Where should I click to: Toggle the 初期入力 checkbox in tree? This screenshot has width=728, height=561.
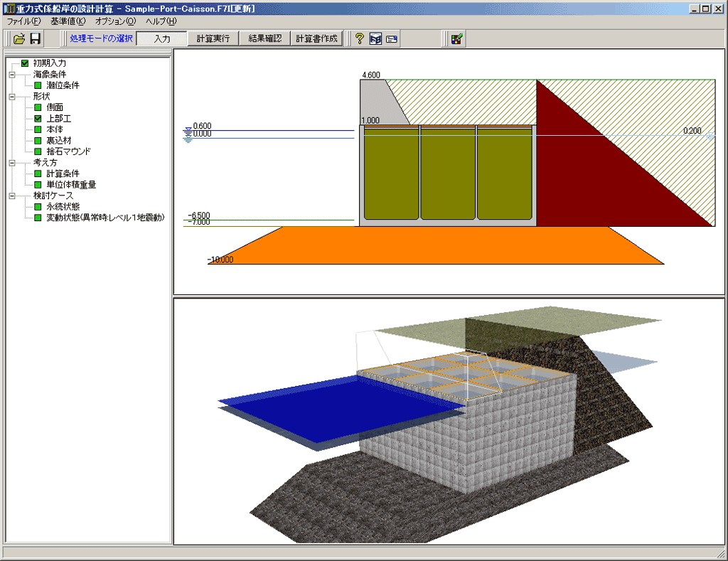(x=26, y=63)
